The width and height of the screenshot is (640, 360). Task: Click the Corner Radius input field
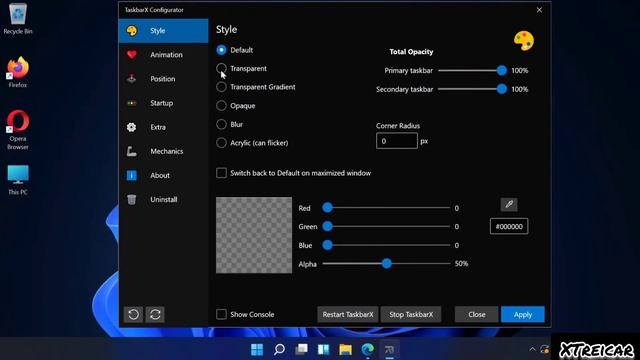[x=397, y=141]
